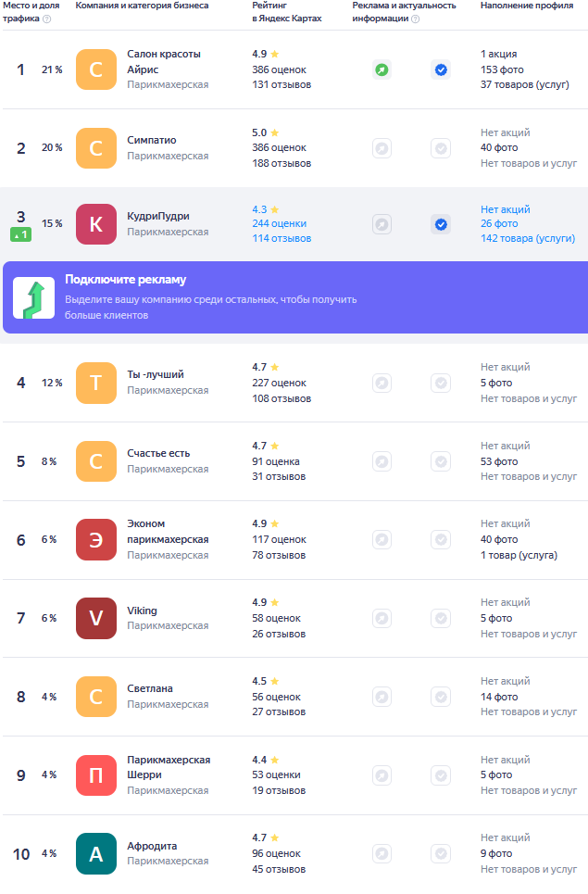Click «37 товаров (услуг)» text
588x894 pixels.
[x=525, y=84]
